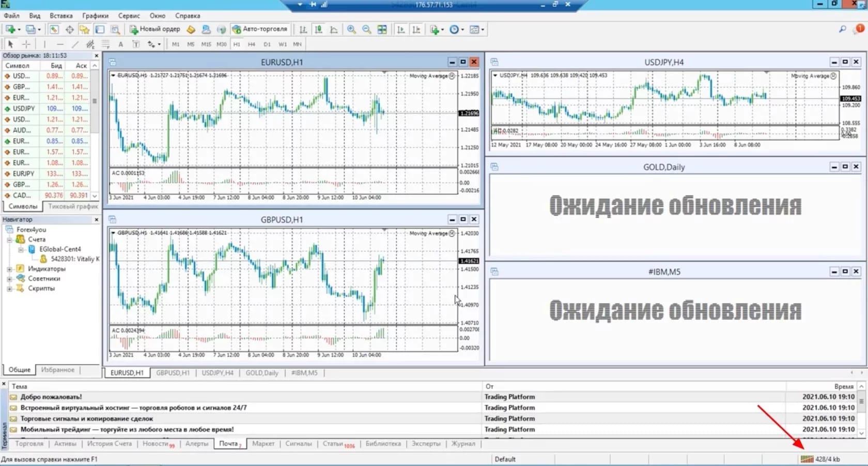Click the clock Periods icon
The image size is (868, 466).
click(454, 29)
